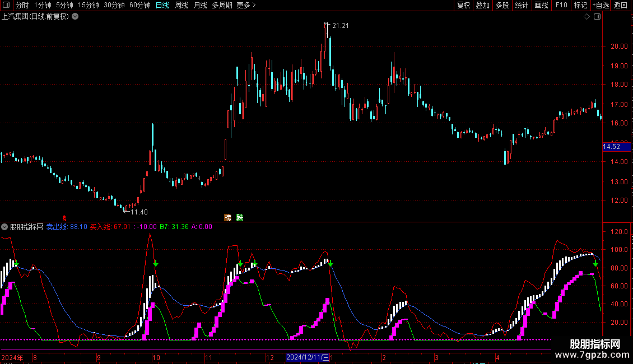Open the 多周期 multi-period view
This screenshot has width=633, height=364.
click(222, 5)
